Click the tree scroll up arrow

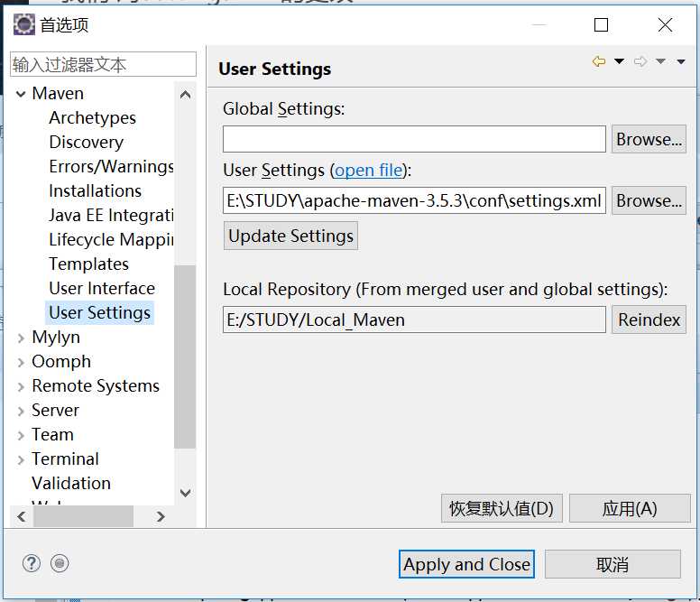185,95
